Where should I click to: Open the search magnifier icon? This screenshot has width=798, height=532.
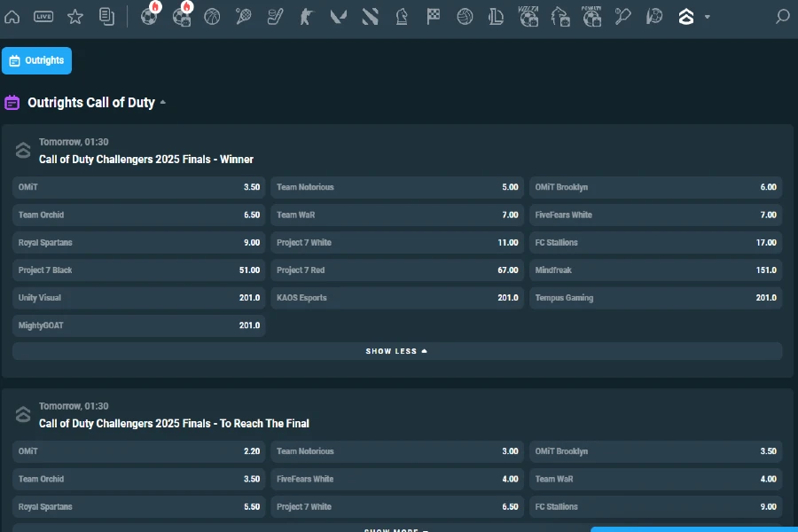pyautogui.click(x=780, y=16)
